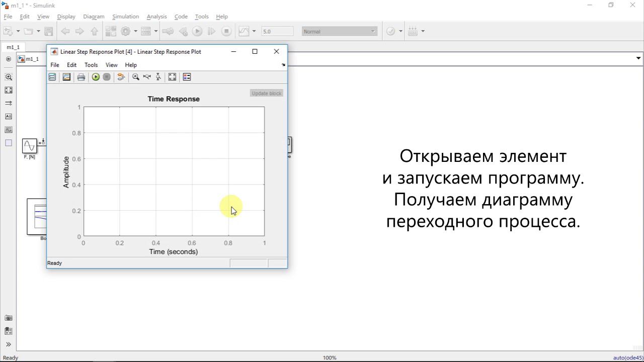Open the Simulink Library Browser icon

(111, 31)
